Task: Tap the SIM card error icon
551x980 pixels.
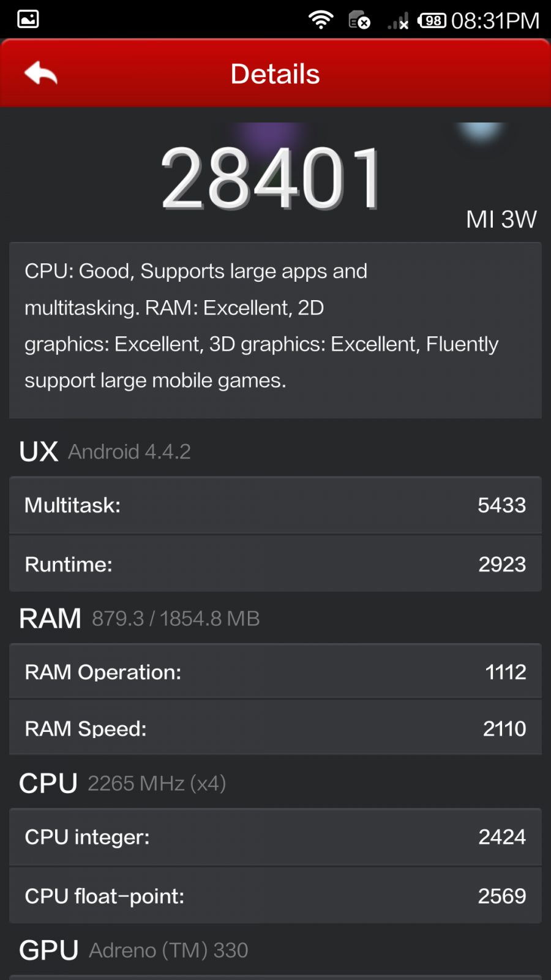Action: tap(359, 21)
